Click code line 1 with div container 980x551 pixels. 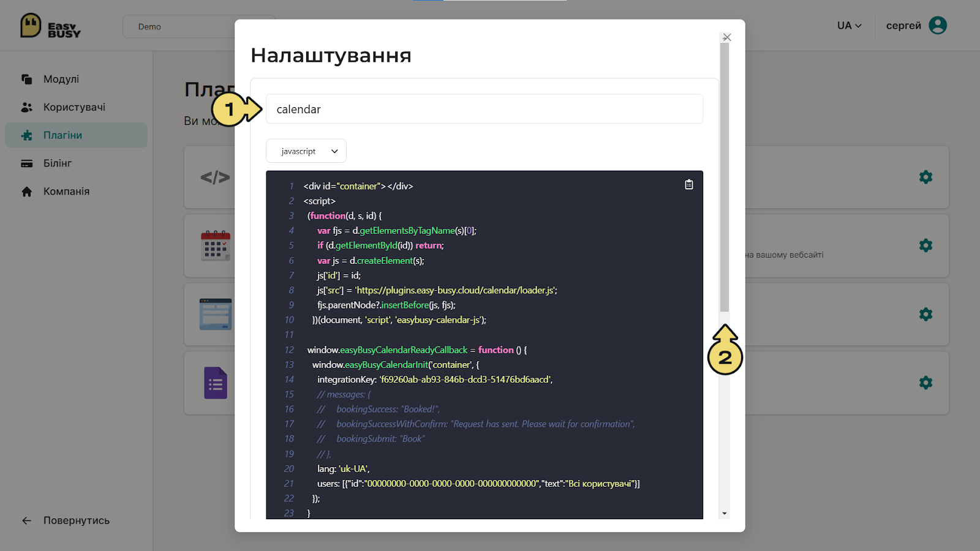tap(358, 186)
